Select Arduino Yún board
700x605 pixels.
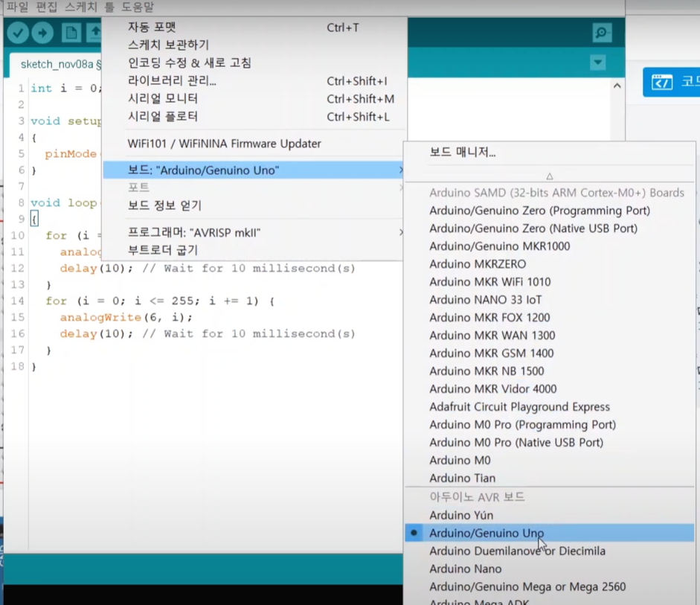point(550,515)
